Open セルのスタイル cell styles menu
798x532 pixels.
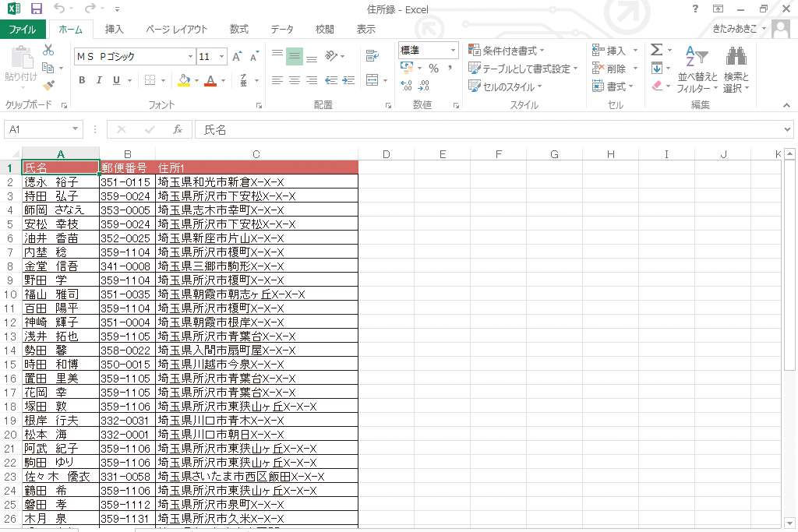[x=505, y=86]
